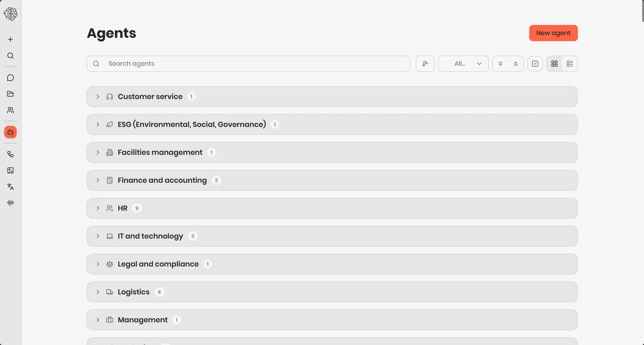Click the headset icon of Customer service
The width and height of the screenshot is (644, 345).
pos(109,97)
